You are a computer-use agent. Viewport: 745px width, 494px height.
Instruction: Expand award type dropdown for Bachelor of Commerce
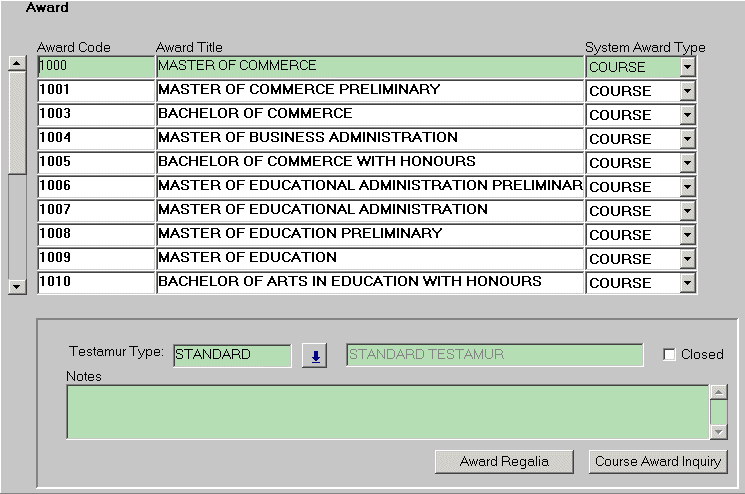click(x=686, y=115)
